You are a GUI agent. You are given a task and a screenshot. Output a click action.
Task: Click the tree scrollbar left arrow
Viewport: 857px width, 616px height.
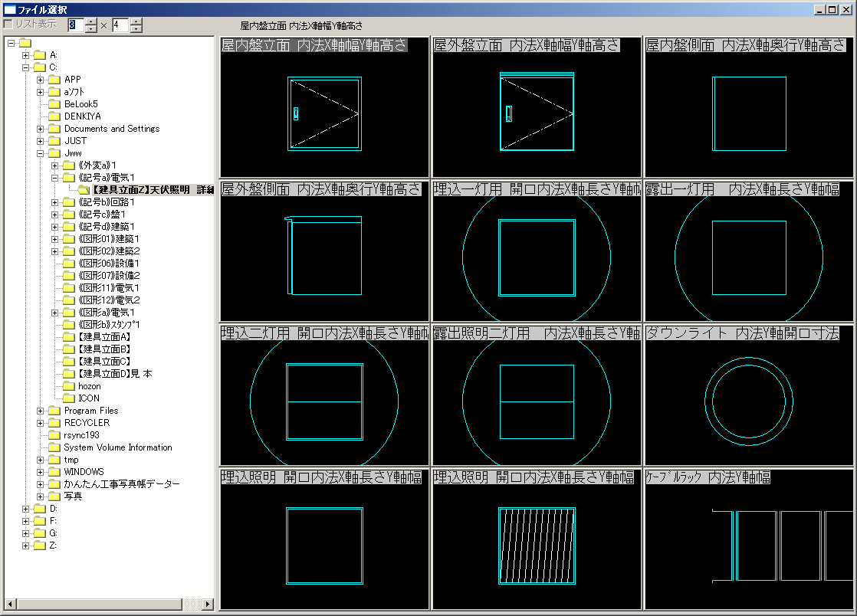[10, 604]
